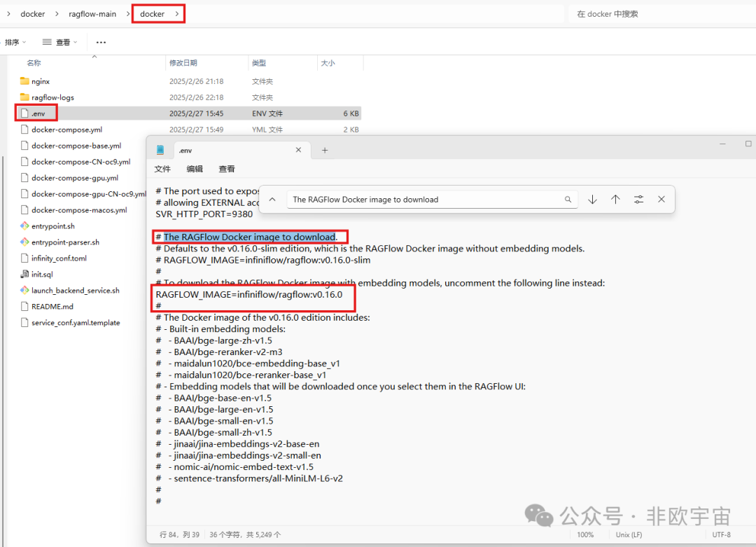Sort by 修改日期 column header
The height and width of the screenshot is (547, 756).
183,63
